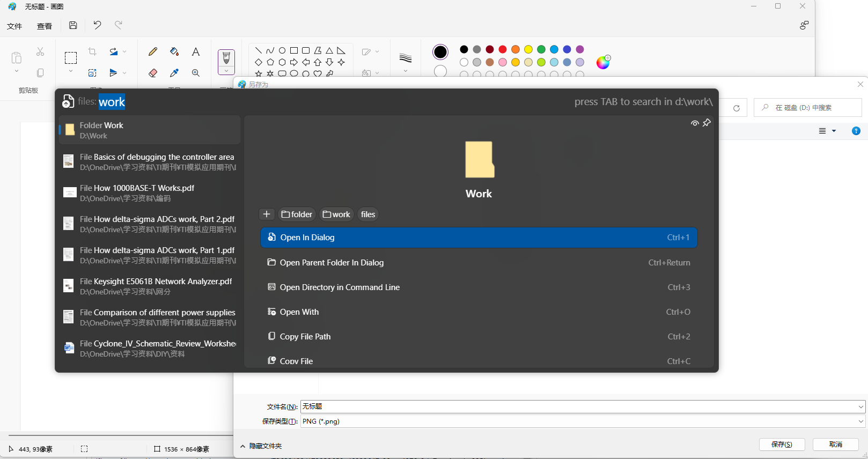Select the Eraser tool
Viewport: 868px width, 459px height.
coord(153,73)
